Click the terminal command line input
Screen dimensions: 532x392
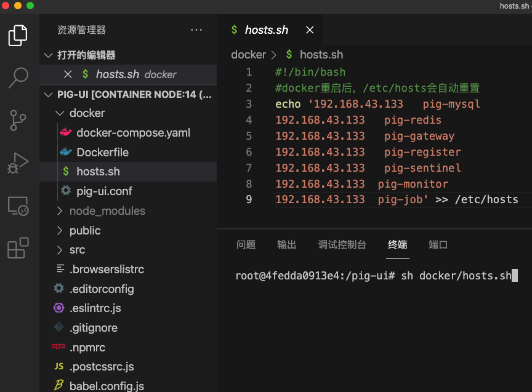[377, 276]
